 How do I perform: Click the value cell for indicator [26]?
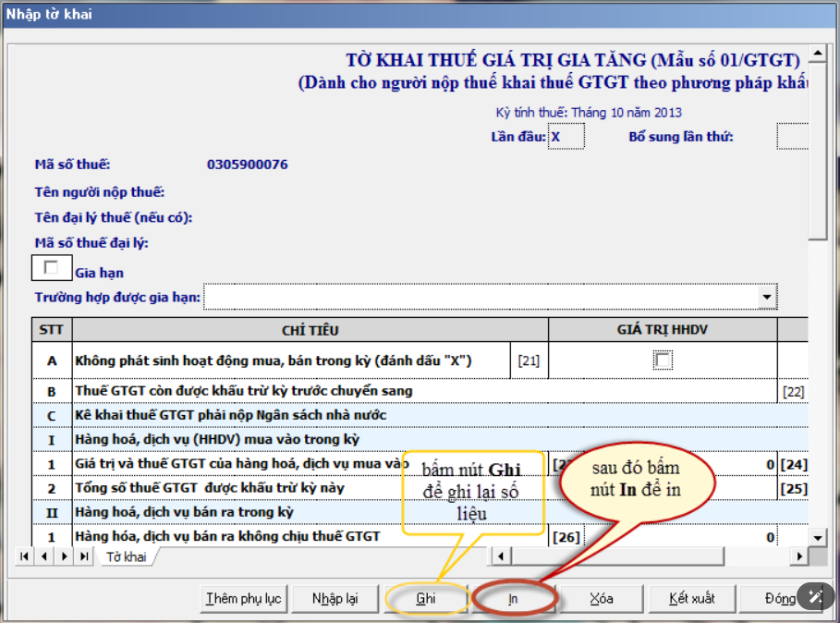(680, 537)
